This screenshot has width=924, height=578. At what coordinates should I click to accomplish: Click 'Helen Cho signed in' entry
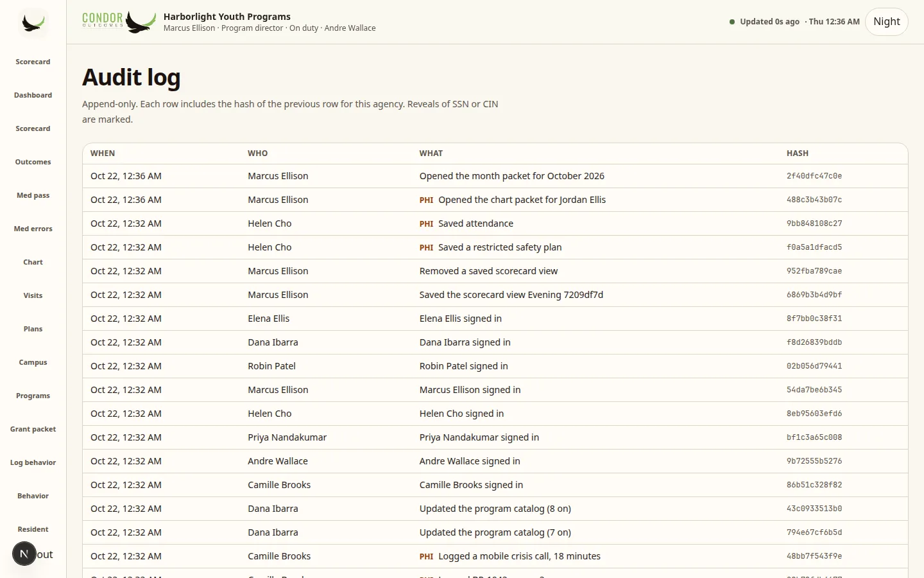(462, 414)
